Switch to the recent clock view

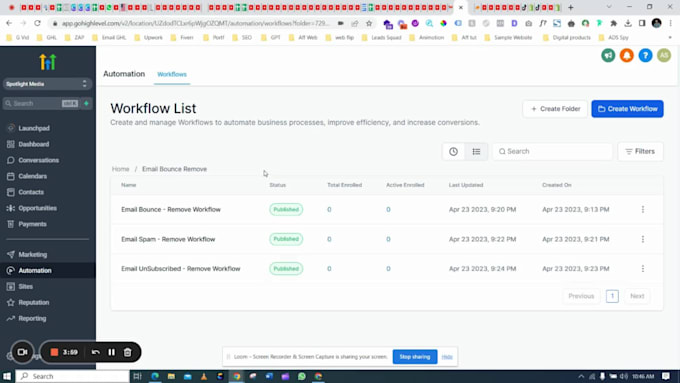453,151
